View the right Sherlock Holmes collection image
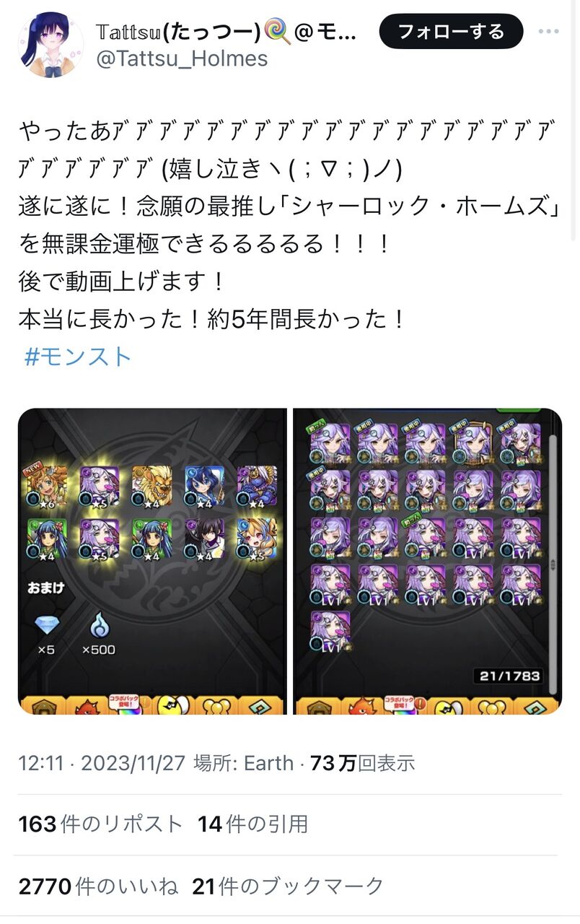 427,562
